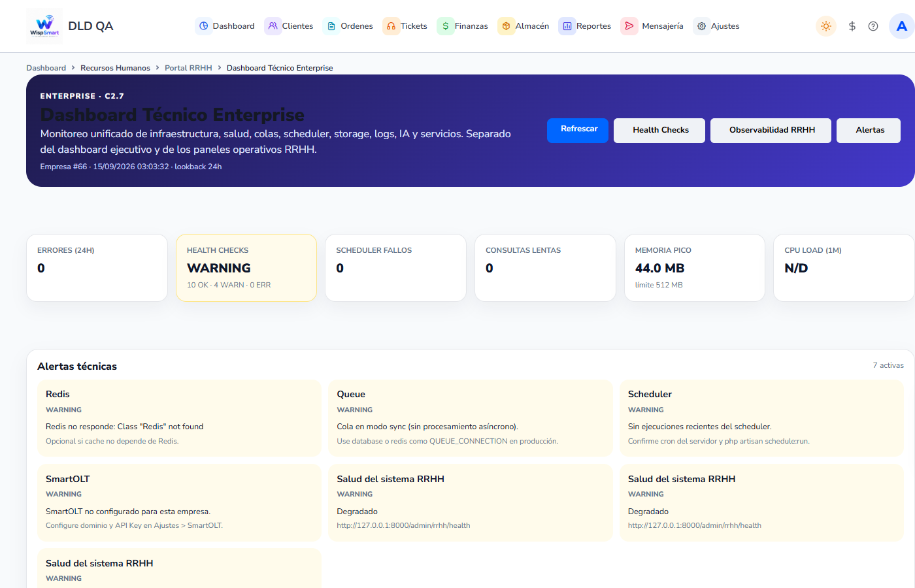Click the Almacén box icon

click(x=507, y=26)
